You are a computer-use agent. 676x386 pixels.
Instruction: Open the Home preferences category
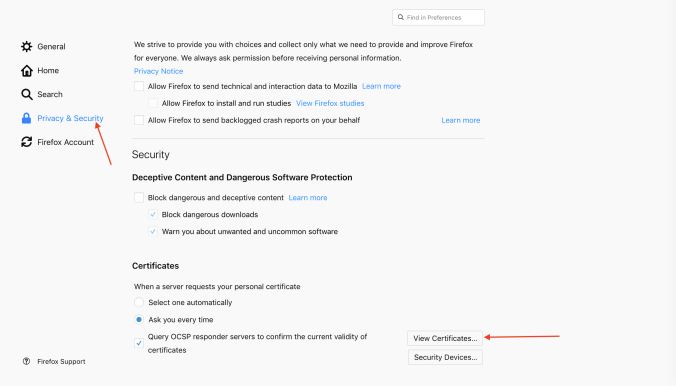point(48,71)
